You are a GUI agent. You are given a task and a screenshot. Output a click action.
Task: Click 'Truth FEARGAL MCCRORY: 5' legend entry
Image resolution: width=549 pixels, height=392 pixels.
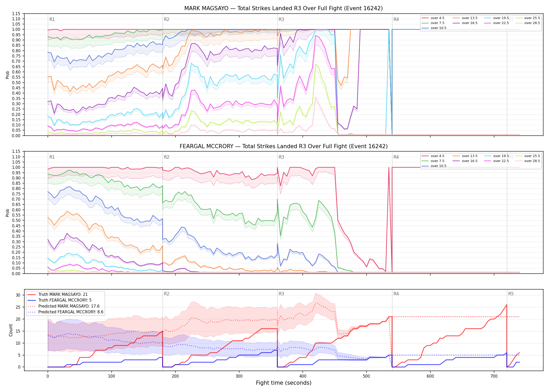click(x=65, y=300)
